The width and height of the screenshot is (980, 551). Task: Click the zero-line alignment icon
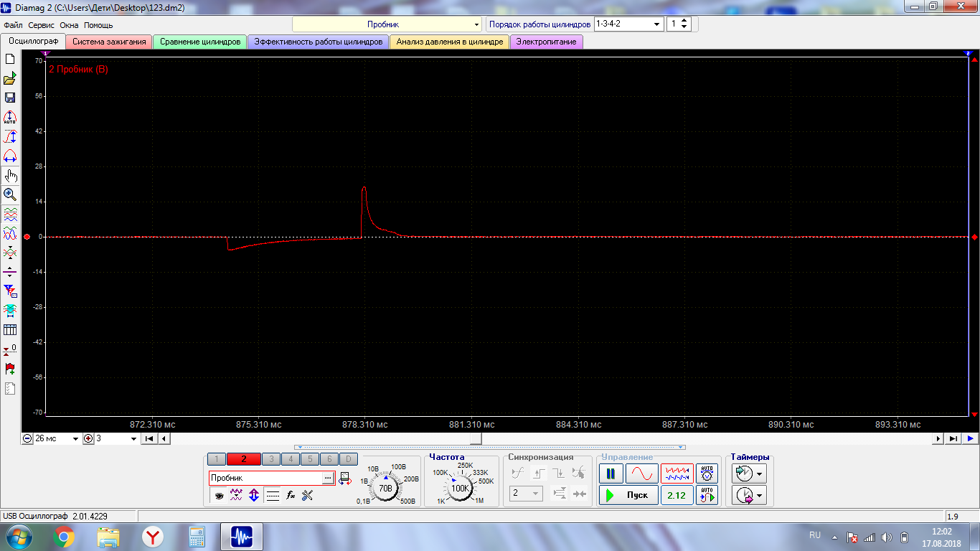[x=10, y=272]
